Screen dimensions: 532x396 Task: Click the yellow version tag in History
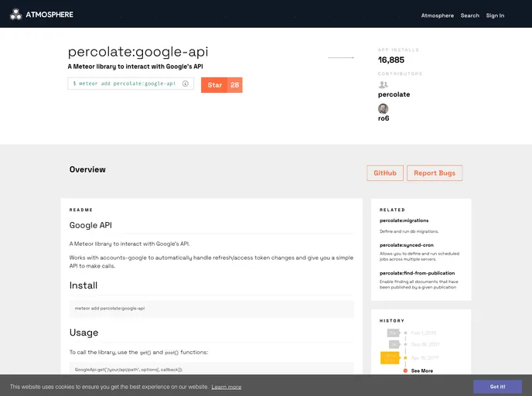tap(390, 357)
